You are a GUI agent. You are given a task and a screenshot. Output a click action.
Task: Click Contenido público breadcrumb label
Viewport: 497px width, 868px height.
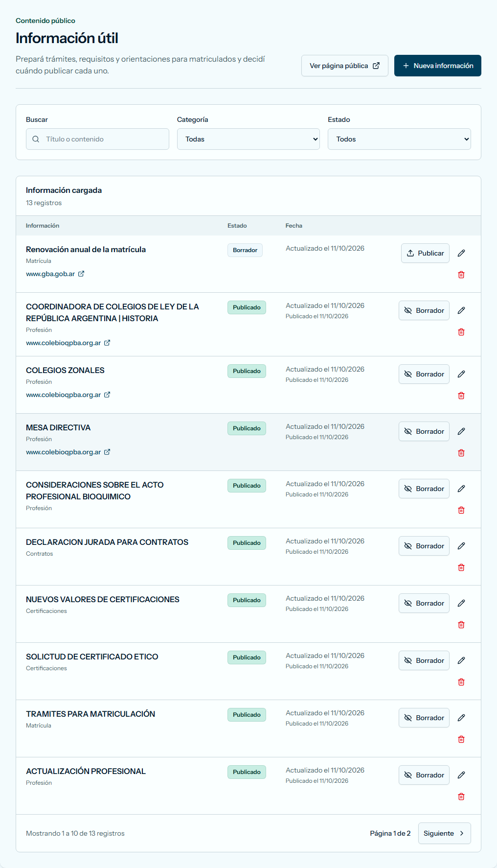point(45,21)
